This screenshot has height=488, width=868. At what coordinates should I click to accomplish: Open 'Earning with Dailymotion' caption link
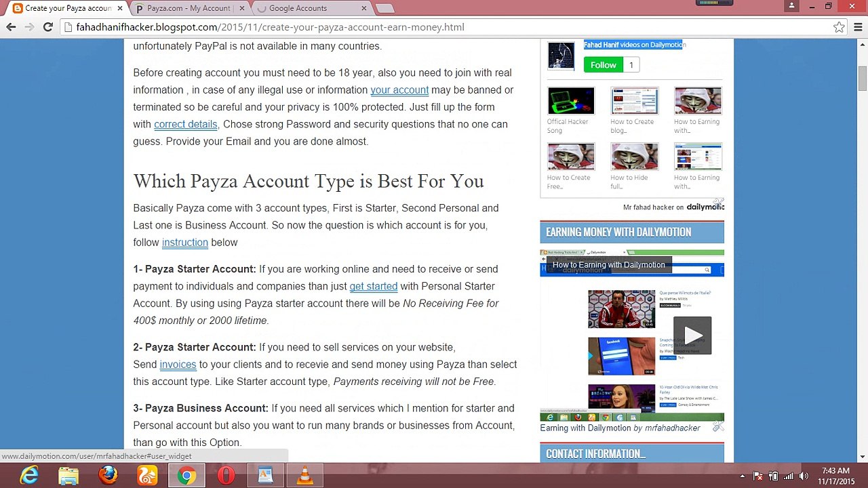point(585,428)
